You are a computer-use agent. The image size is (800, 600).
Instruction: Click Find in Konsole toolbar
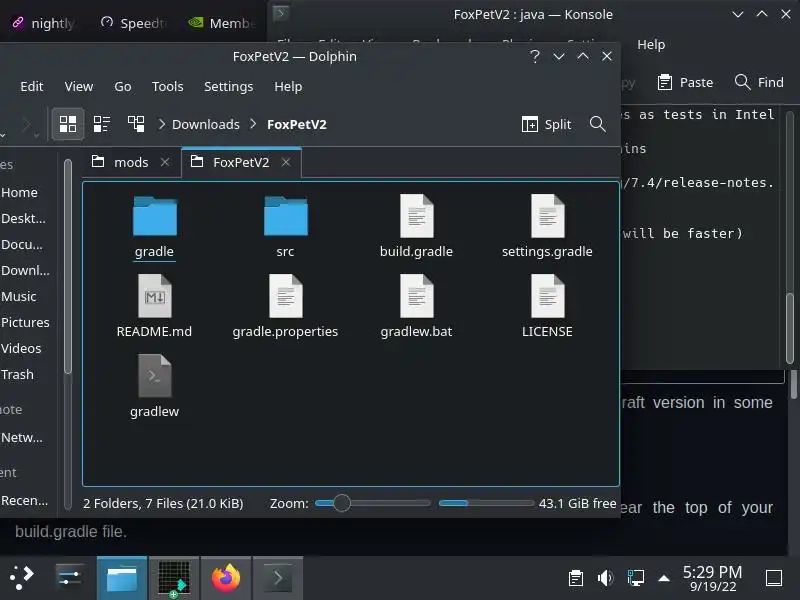pos(759,82)
